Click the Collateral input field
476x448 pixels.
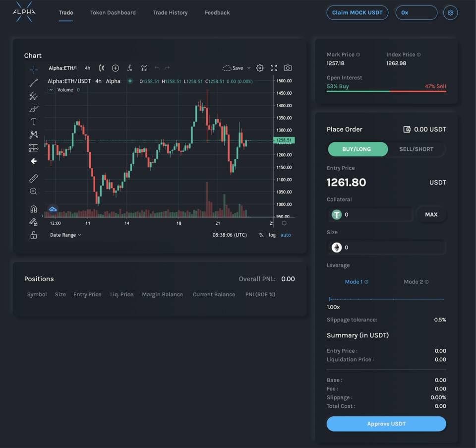coord(370,215)
